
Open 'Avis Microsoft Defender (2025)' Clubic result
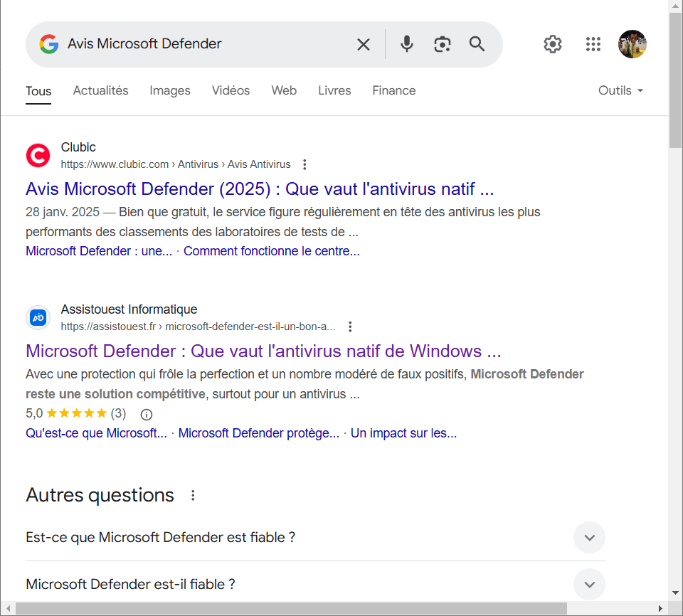(x=260, y=189)
